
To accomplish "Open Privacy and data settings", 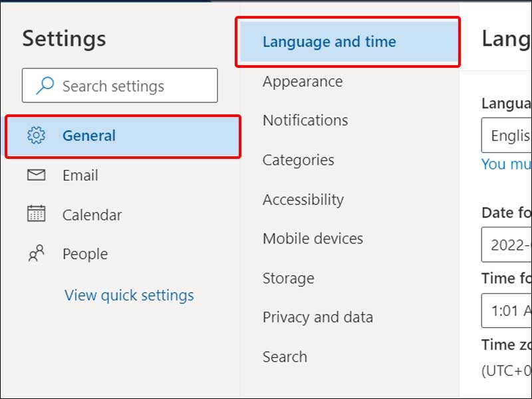I will 318,318.
